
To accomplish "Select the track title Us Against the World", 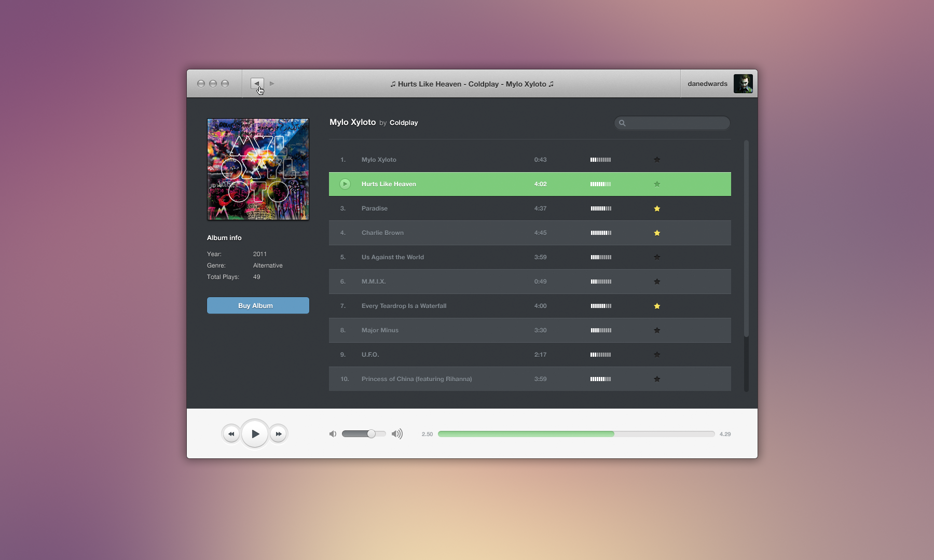I will pyautogui.click(x=393, y=257).
